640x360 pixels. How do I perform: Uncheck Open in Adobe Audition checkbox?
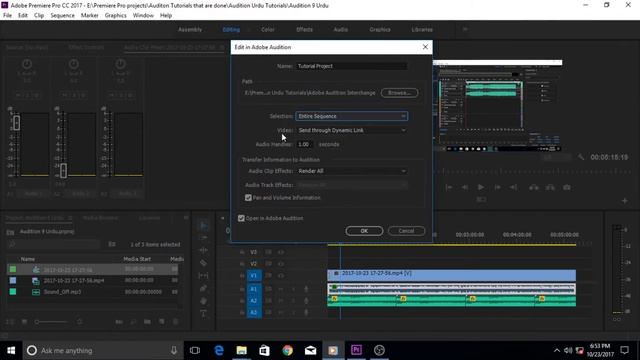pyautogui.click(x=241, y=218)
